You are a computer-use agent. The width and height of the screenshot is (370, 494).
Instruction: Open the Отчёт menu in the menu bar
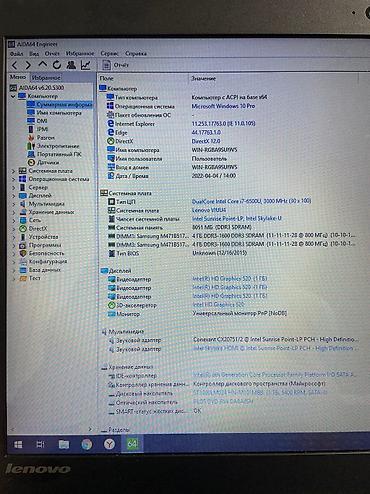pos(52,53)
